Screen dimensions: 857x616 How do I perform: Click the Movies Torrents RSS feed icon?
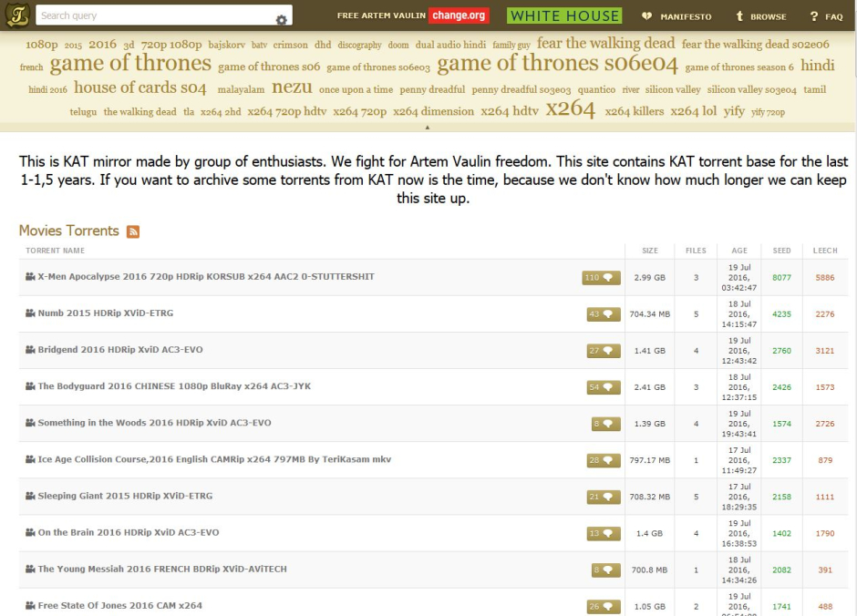(133, 231)
